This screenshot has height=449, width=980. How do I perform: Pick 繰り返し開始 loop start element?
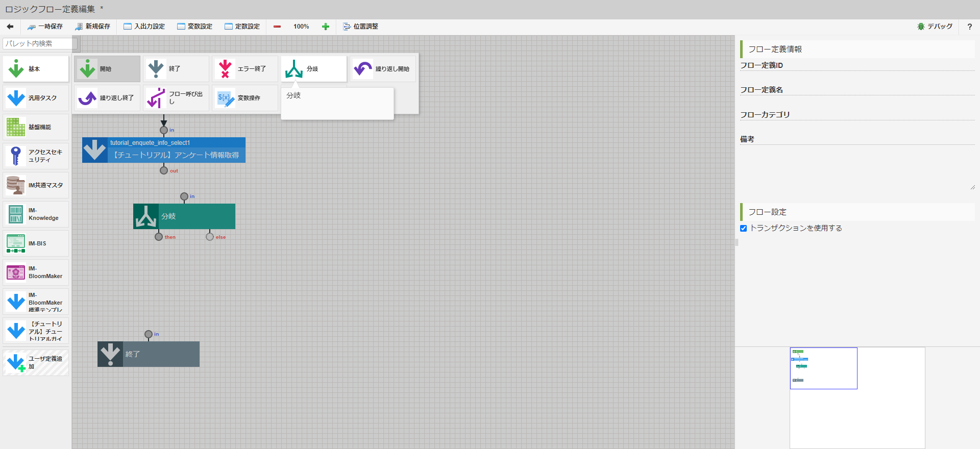coord(383,69)
